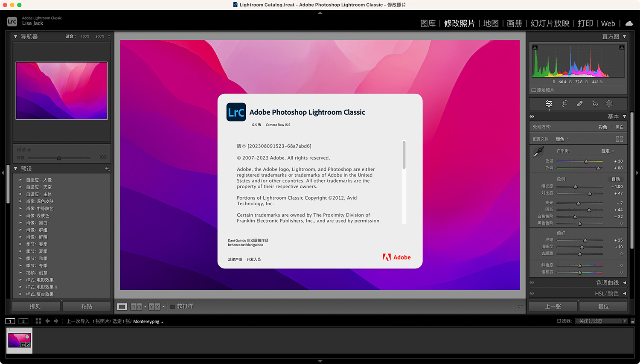The image size is (640, 364).
Task: Click the LrC logo identity plate
Action: [x=12, y=21]
